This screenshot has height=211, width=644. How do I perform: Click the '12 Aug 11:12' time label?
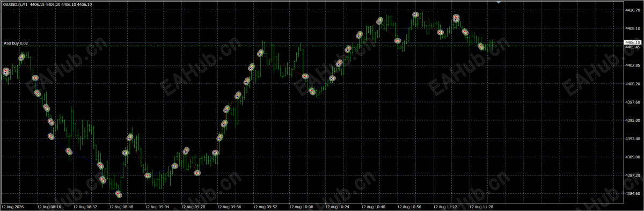tap(445, 206)
